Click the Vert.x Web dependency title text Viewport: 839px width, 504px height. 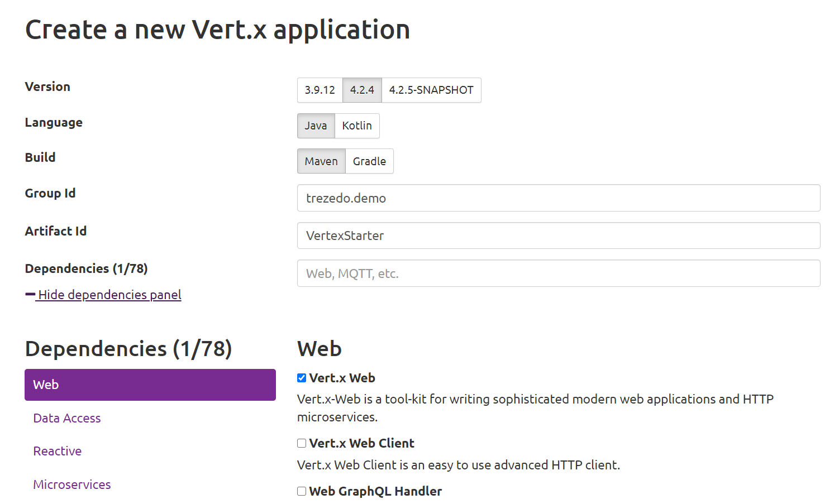342,378
